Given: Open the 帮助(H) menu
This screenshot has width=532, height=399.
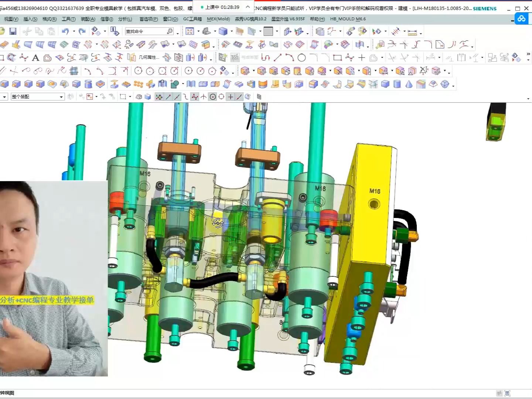Looking at the screenshot, I should point(317,19).
